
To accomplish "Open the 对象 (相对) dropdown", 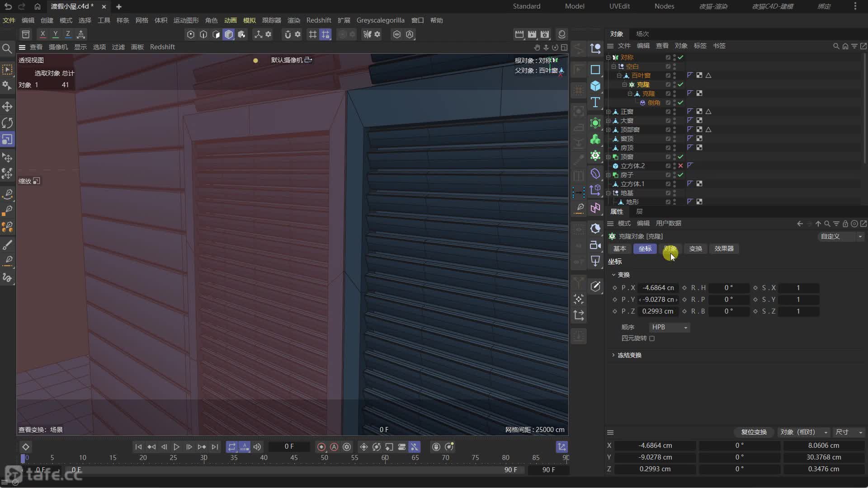I will [x=803, y=432].
